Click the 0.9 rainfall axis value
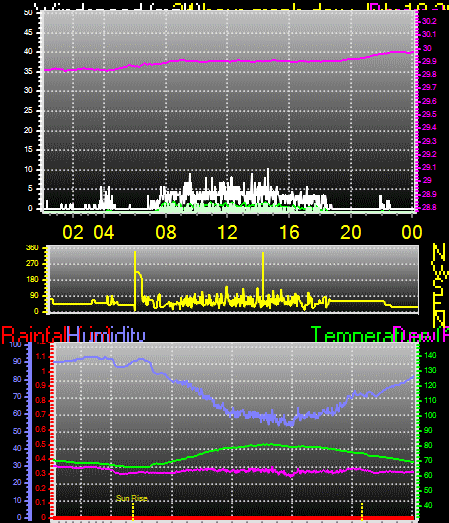This screenshot has width=449, height=523. 40,386
